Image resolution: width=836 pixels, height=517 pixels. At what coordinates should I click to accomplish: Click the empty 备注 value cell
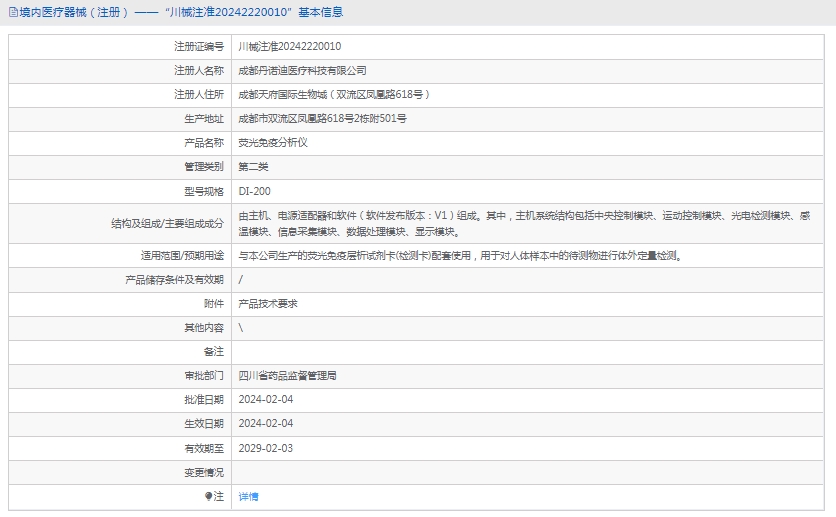(x=530, y=352)
